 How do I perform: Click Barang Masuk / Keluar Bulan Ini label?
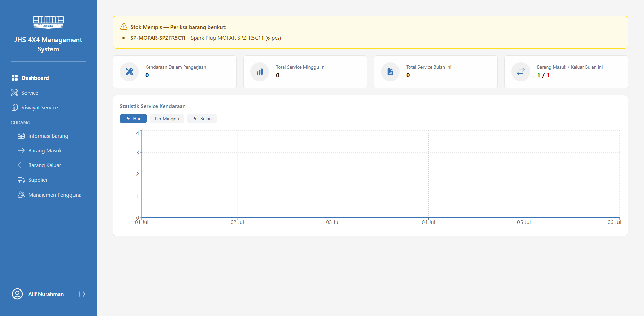pyautogui.click(x=570, y=67)
